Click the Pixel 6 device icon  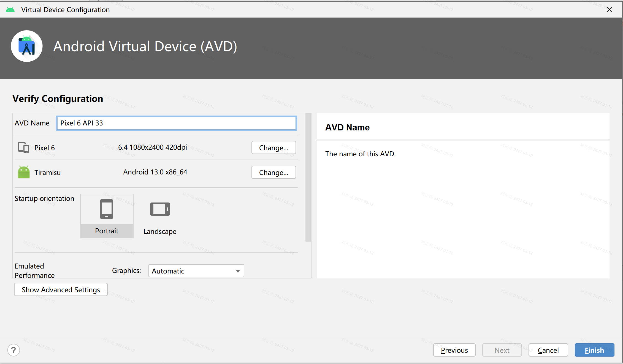point(23,147)
